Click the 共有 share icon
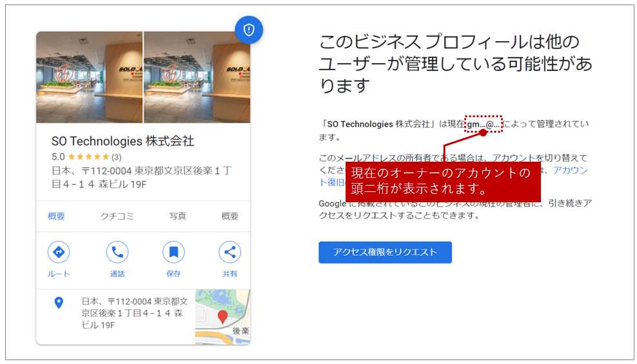Screen dimensions: 637x364 230,252
